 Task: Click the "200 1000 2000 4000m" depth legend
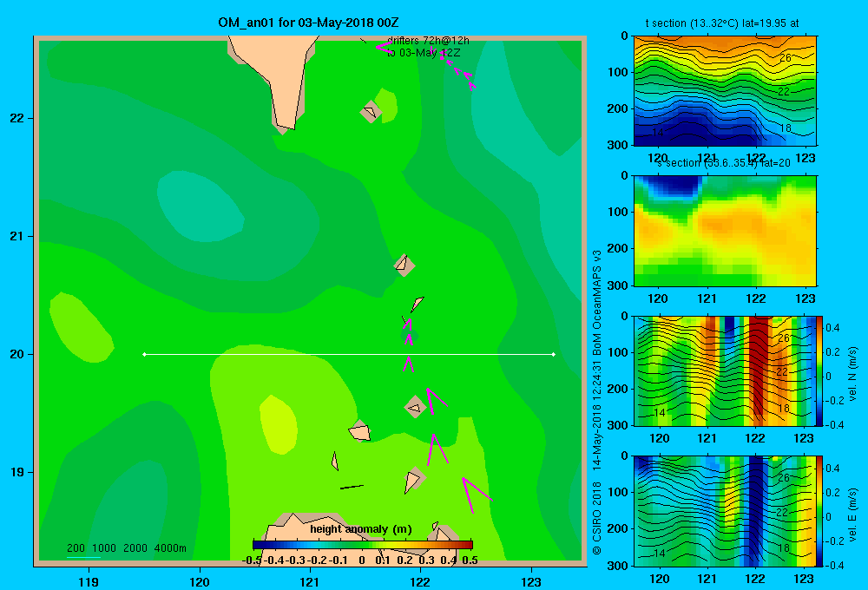[126, 548]
